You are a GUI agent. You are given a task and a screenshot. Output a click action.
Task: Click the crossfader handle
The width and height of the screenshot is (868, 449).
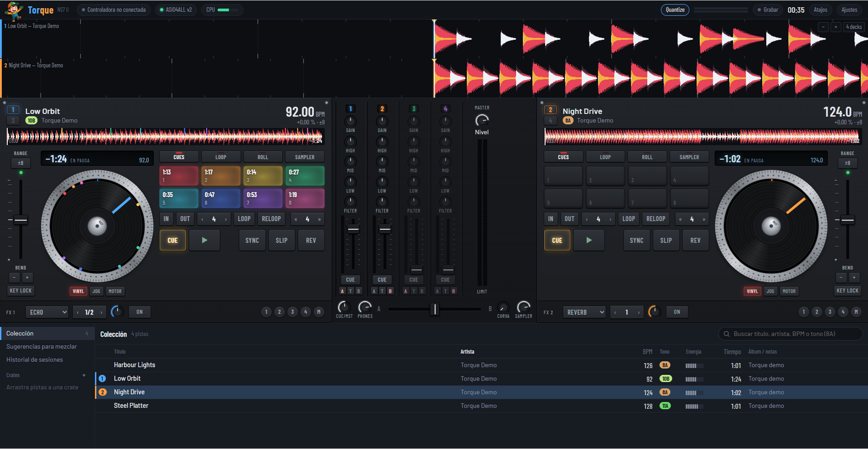[x=434, y=309]
